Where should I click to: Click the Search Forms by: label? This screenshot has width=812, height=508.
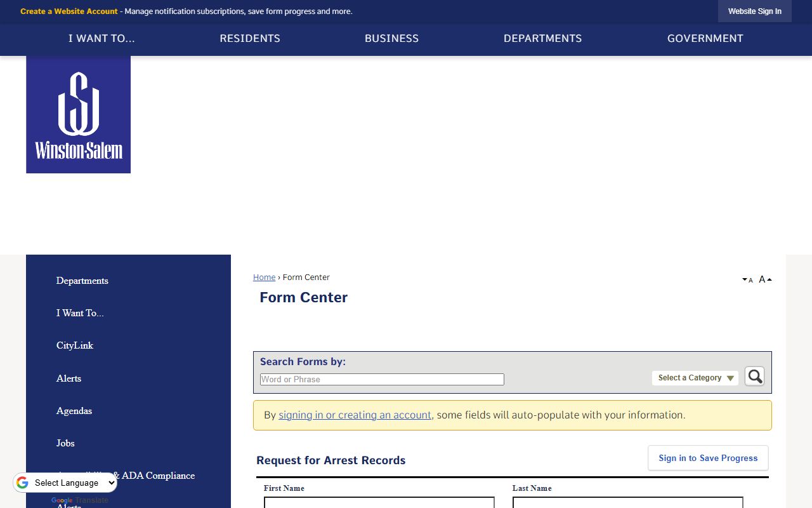303,361
